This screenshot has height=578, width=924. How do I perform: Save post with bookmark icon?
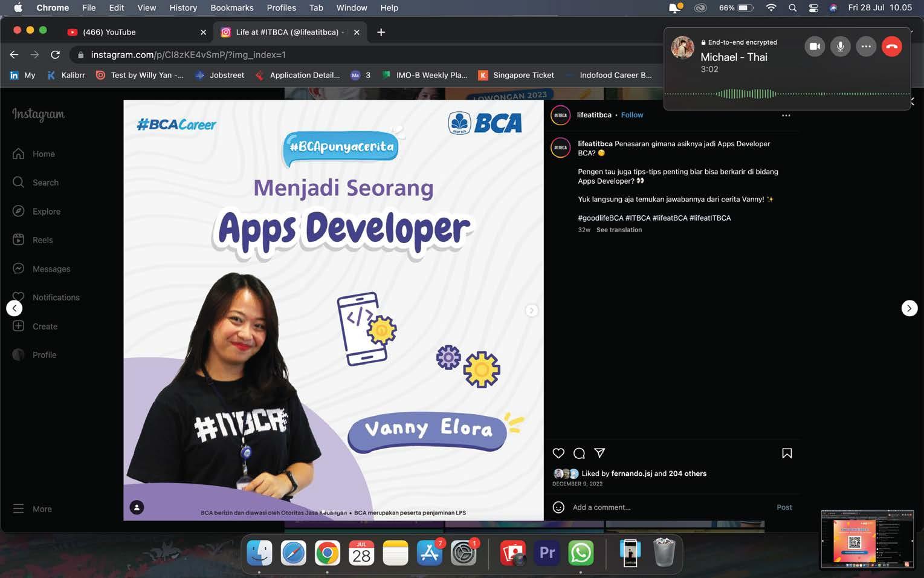pyautogui.click(x=787, y=453)
